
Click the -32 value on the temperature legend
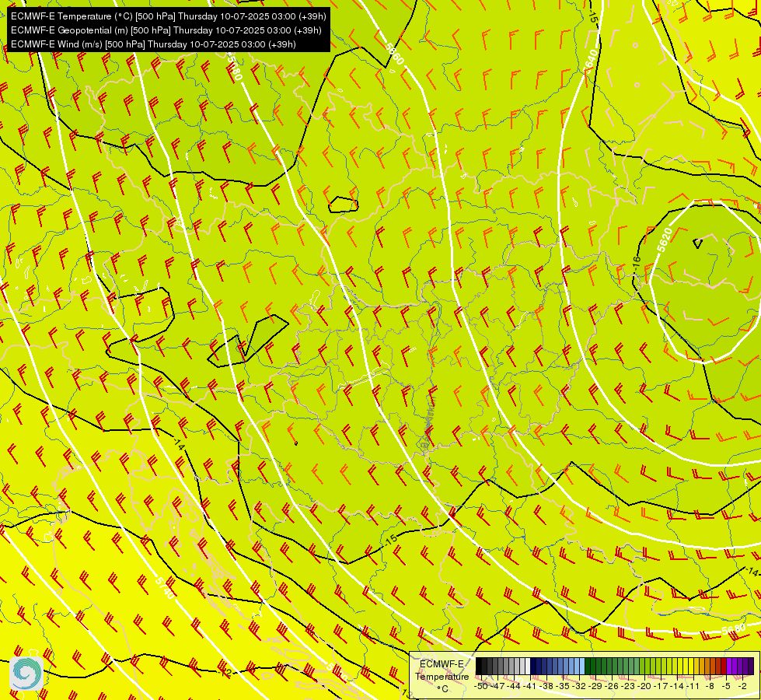[x=579, y=686]
